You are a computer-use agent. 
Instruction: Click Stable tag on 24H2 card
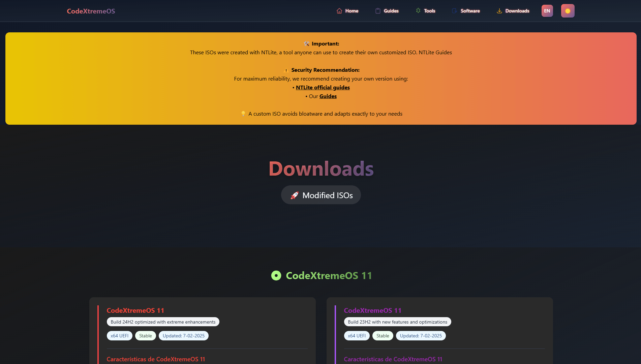coord(146,336)
